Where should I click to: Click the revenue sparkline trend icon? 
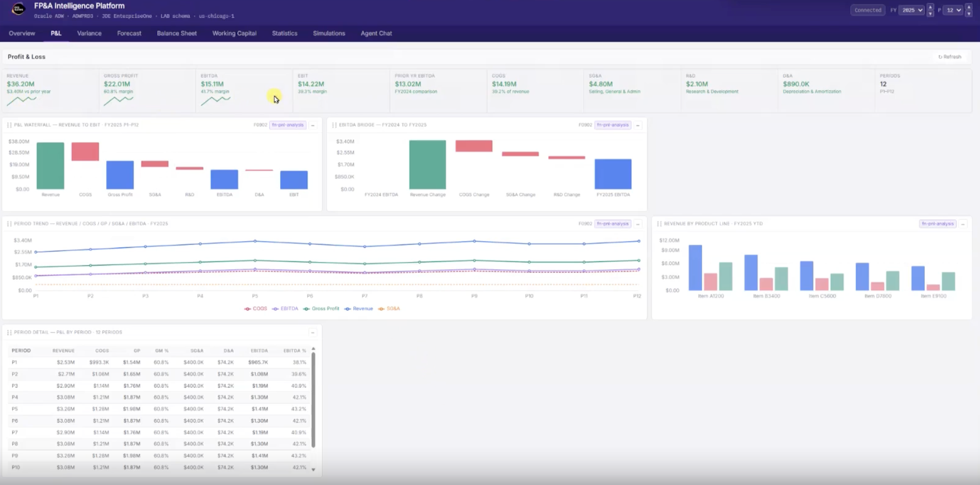click(21, 101)
